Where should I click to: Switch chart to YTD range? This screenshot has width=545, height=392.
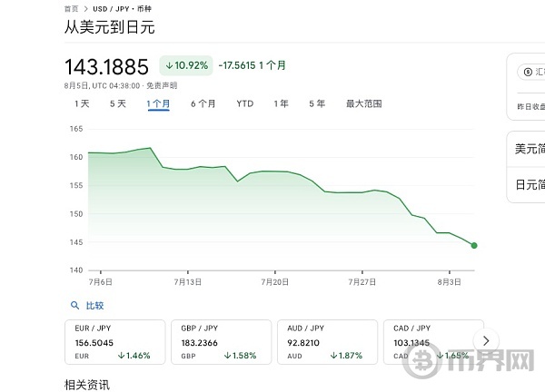[245, 103]
